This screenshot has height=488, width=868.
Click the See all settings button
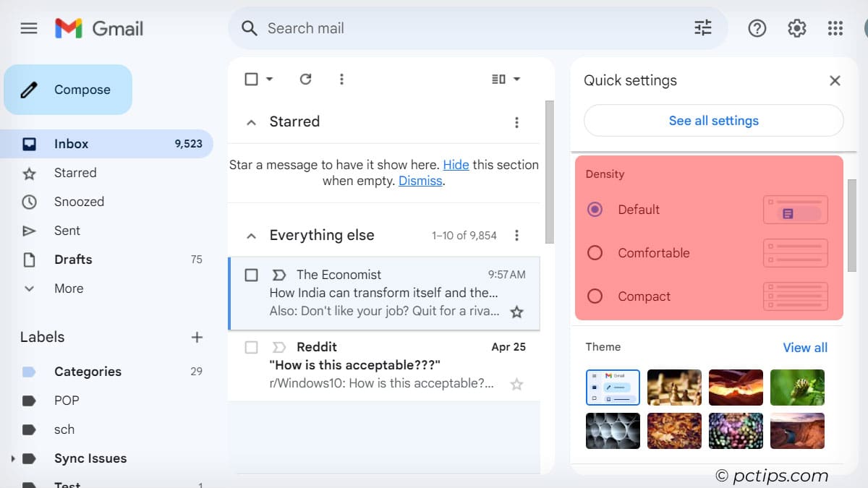tap(713, 121)
